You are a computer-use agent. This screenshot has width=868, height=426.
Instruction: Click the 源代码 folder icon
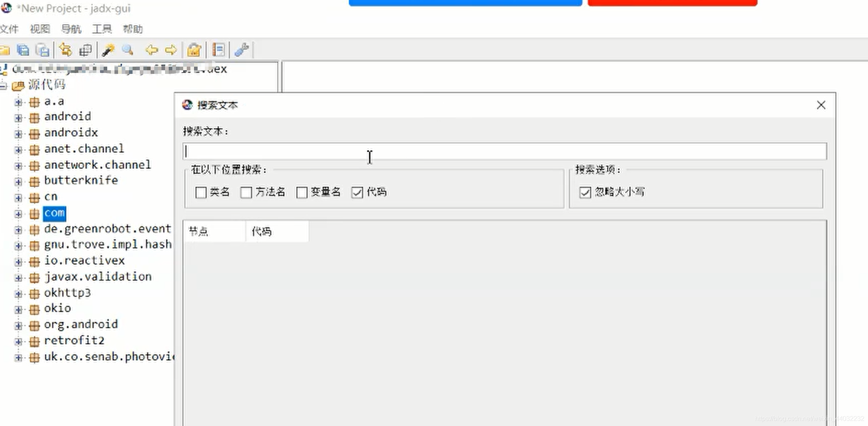18,86
